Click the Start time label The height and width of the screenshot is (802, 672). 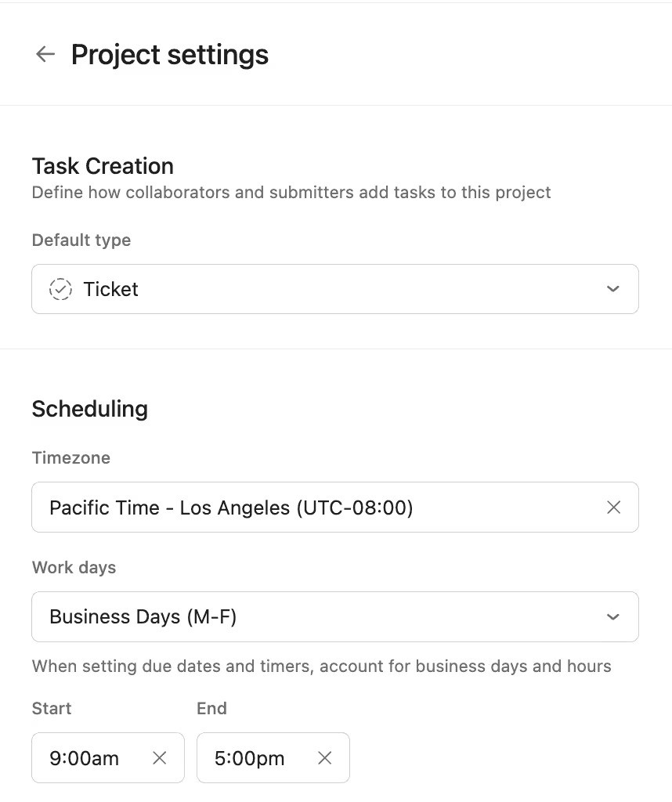(52, 708)
